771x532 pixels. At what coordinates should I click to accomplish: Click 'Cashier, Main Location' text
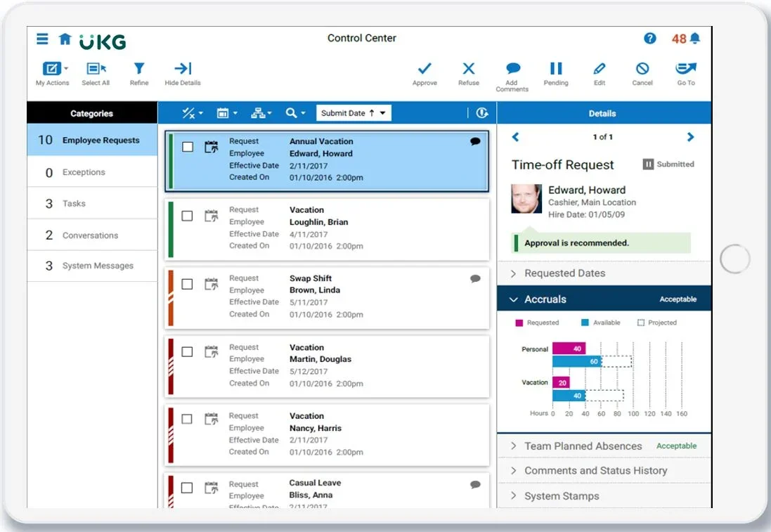pos(592,202)
